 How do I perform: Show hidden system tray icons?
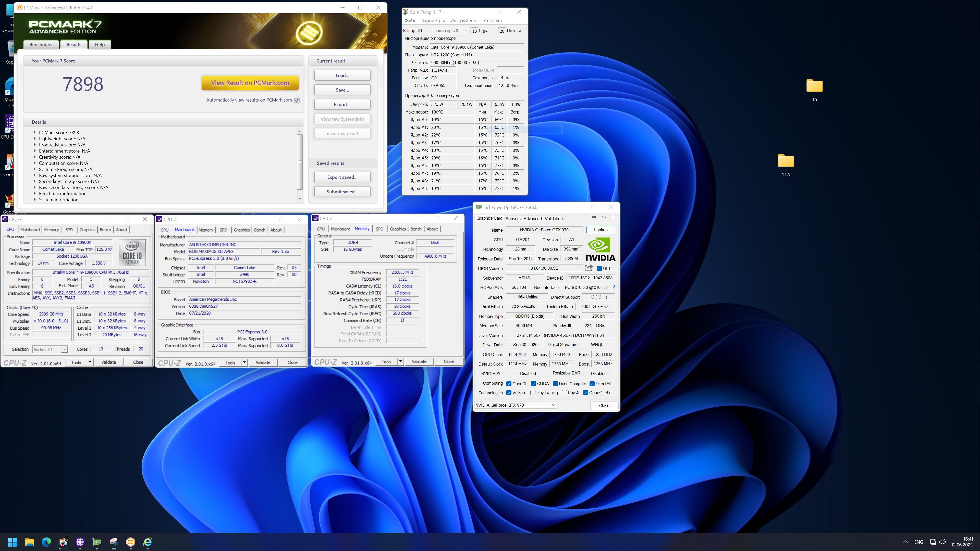pos(906,542)
